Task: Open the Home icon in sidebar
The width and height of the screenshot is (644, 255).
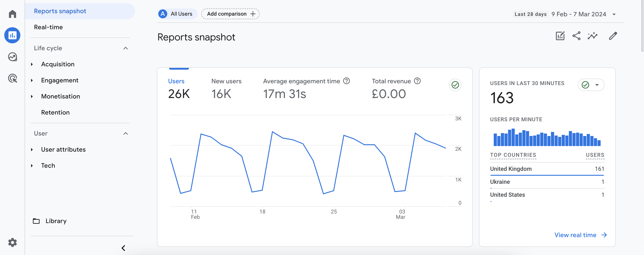Action: (x=12, y=14)
